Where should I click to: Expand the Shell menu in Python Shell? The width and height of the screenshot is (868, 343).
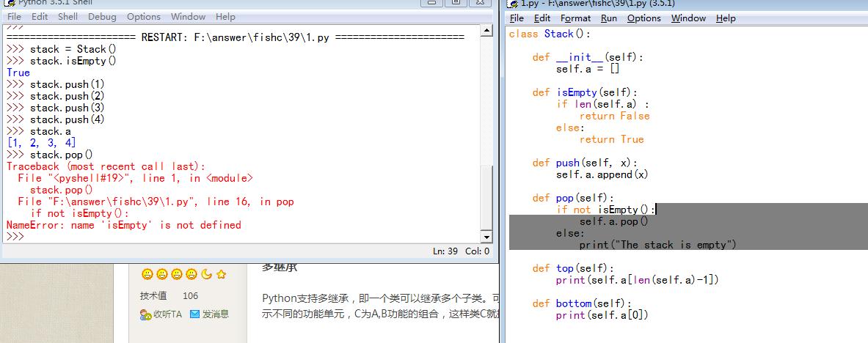pos(68,17)
